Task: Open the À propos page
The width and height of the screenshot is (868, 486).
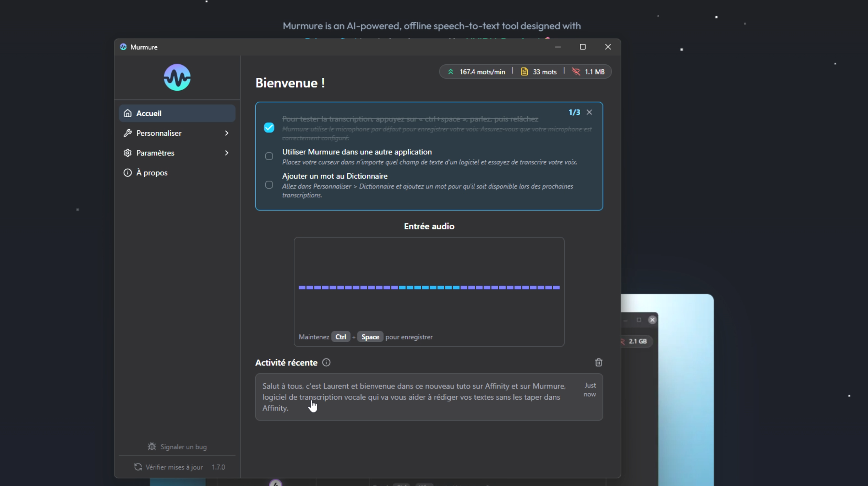Action: (x=177, y=173)
